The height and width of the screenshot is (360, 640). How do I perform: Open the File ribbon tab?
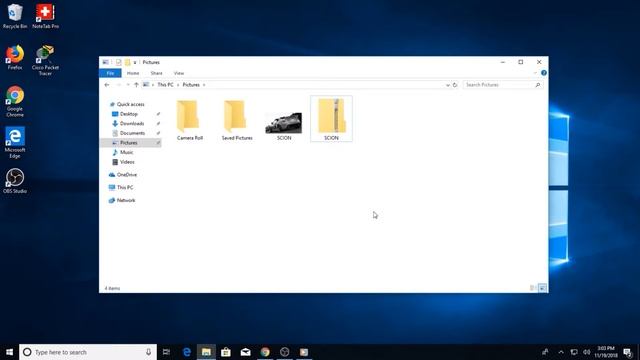click(x=110, y=73)
